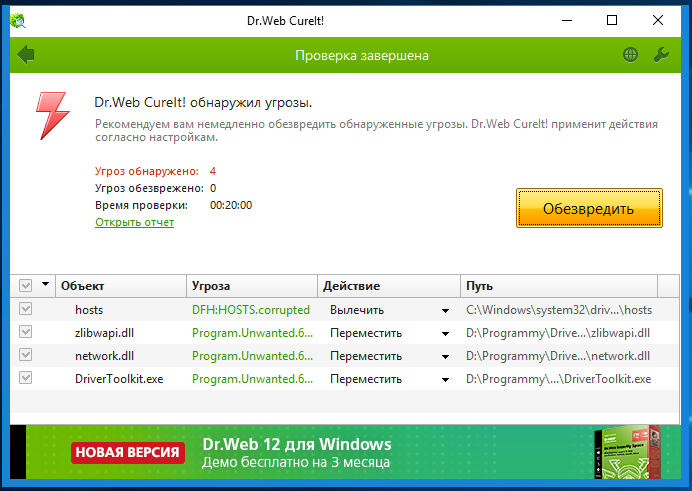Toggle the select-all checkbox in header
This screenshot has height=491, width=692.
click(x=26, y=285)
